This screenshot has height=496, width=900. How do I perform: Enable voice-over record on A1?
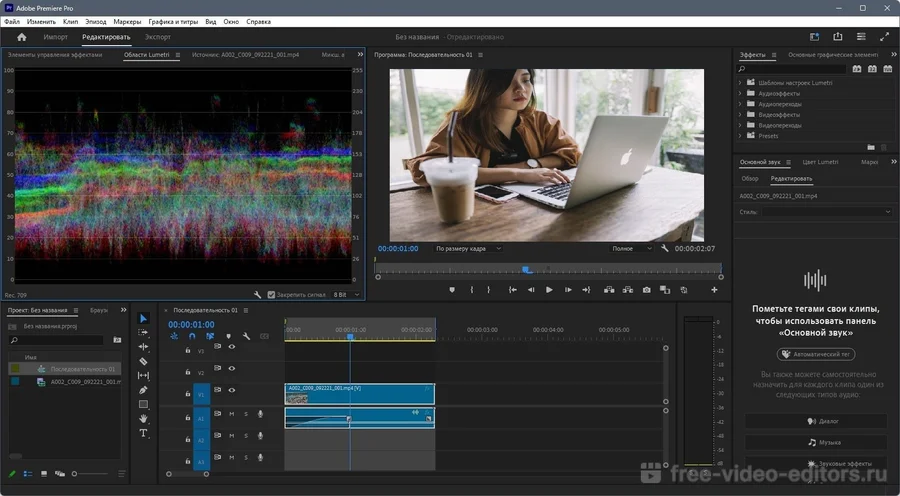click(260, 414)
